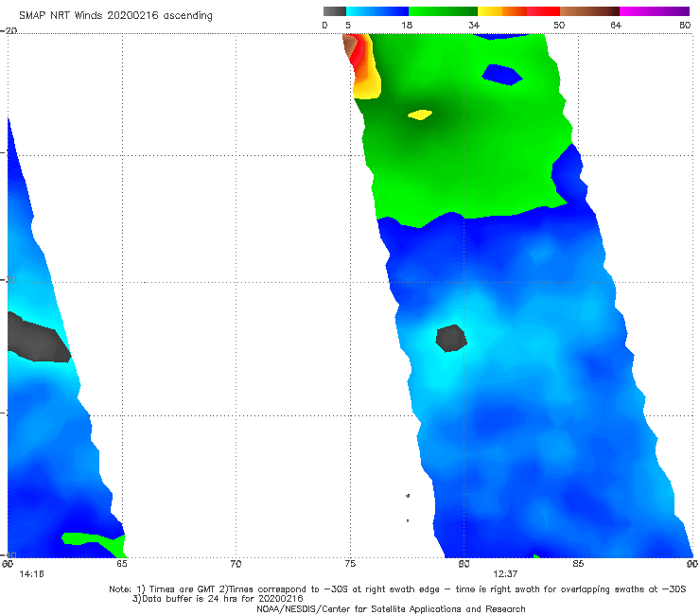Click the longitude label '85'
Screen dimensions: 700x615
coord(578,564)
